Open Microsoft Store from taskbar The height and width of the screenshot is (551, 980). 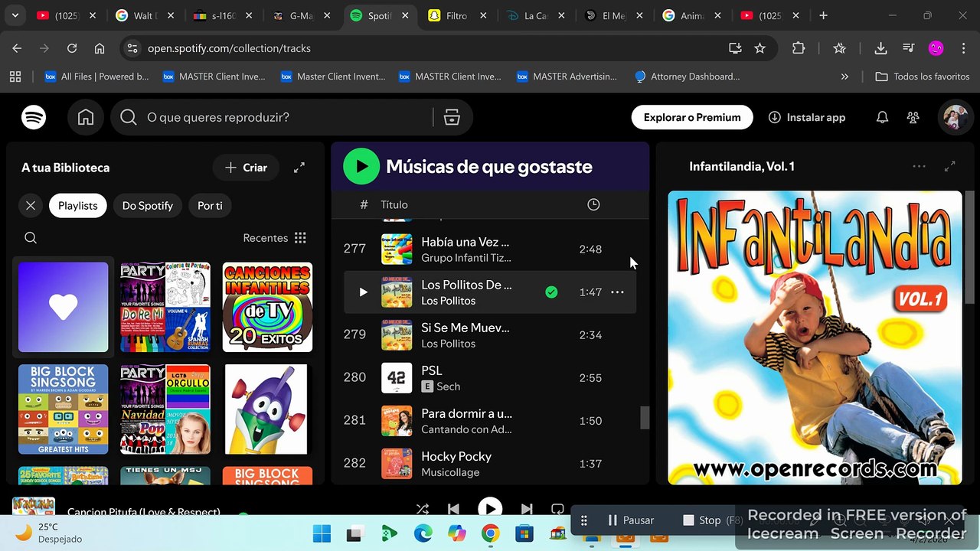tap(524, 533)
